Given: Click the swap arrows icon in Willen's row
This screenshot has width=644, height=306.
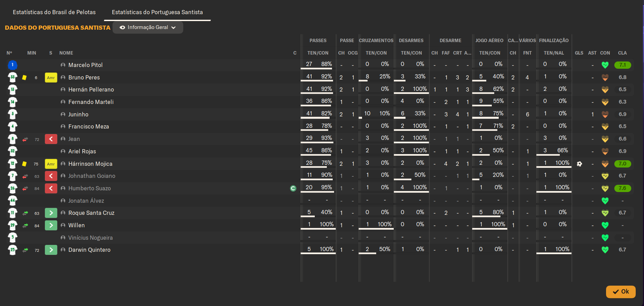Looking at the screenshot, I should pos(25,226).
